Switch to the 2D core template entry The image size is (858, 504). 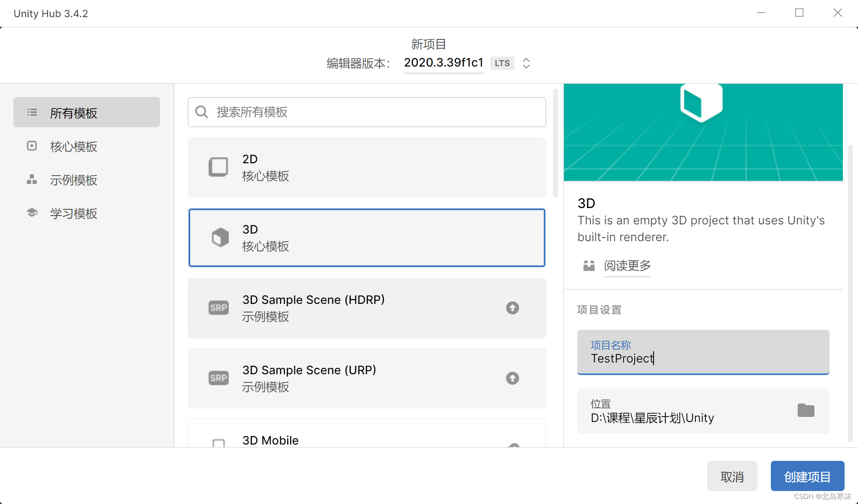point(367,167)
